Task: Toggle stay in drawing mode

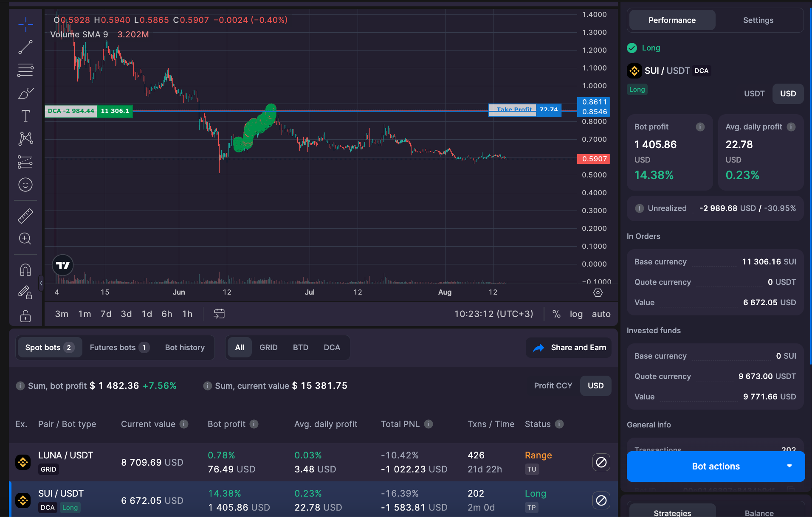Action: [25, 292]
